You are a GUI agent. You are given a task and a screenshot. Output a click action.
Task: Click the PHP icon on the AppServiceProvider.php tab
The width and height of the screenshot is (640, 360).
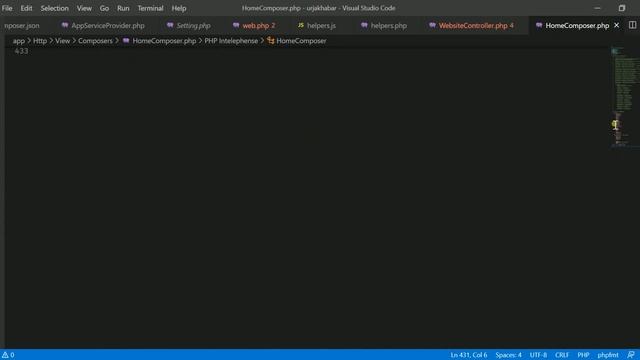64,25
